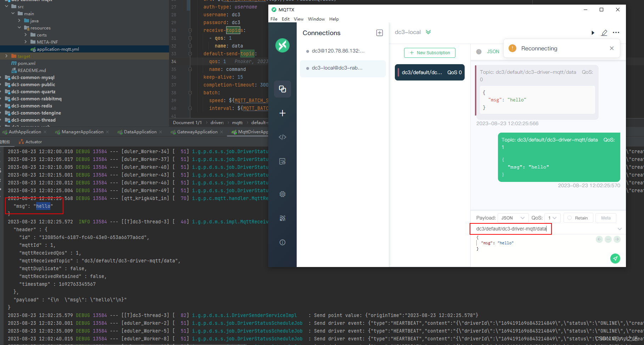Image resolution: width=644 pixels, height=345 pixels.
Task: Open the Help menu in MQTTX
Action: pos(334,19)
